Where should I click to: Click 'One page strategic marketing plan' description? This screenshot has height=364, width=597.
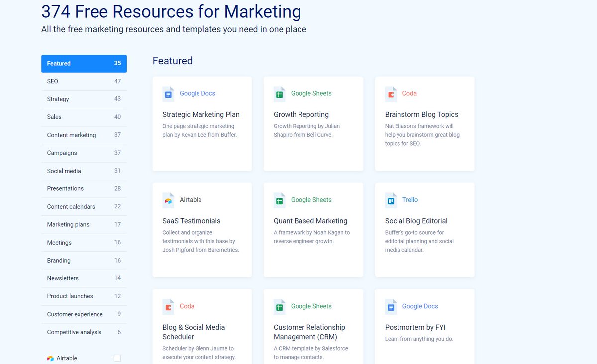click(199, 130)
